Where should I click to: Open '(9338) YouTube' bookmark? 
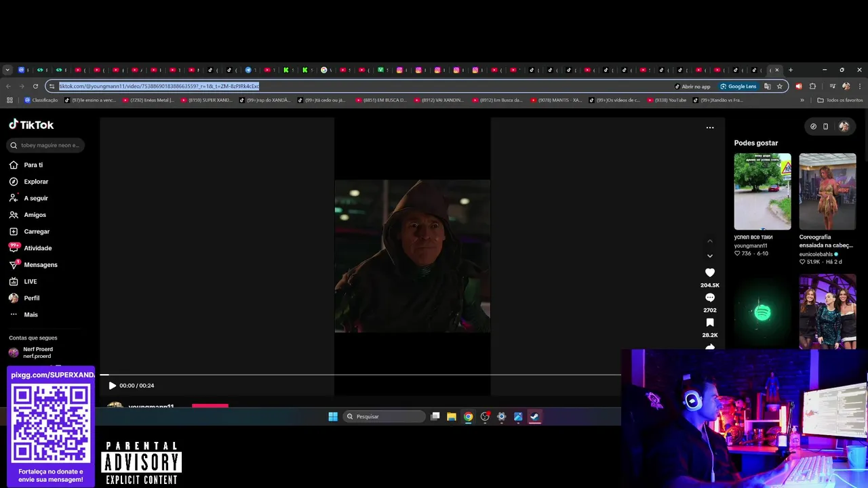tap(667, 100)
